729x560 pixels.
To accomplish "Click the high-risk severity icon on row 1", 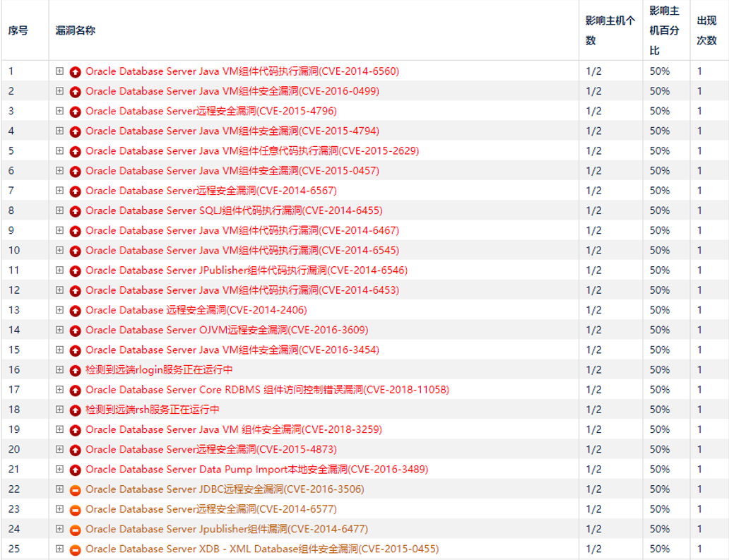I will click(x=76, y=71).
